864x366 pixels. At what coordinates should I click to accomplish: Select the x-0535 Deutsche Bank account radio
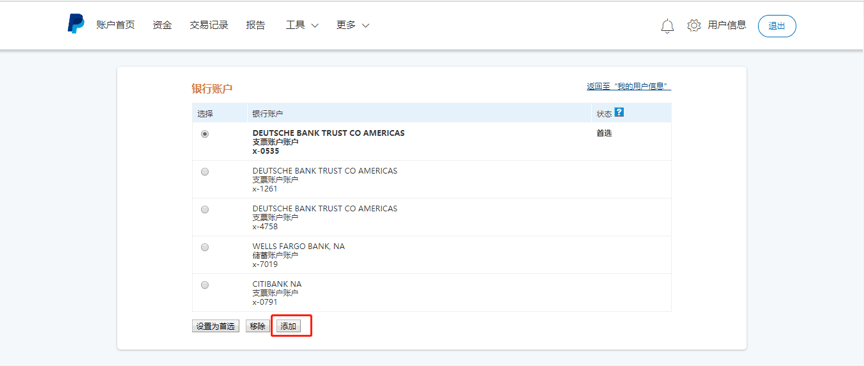click(x=205, y=134)
